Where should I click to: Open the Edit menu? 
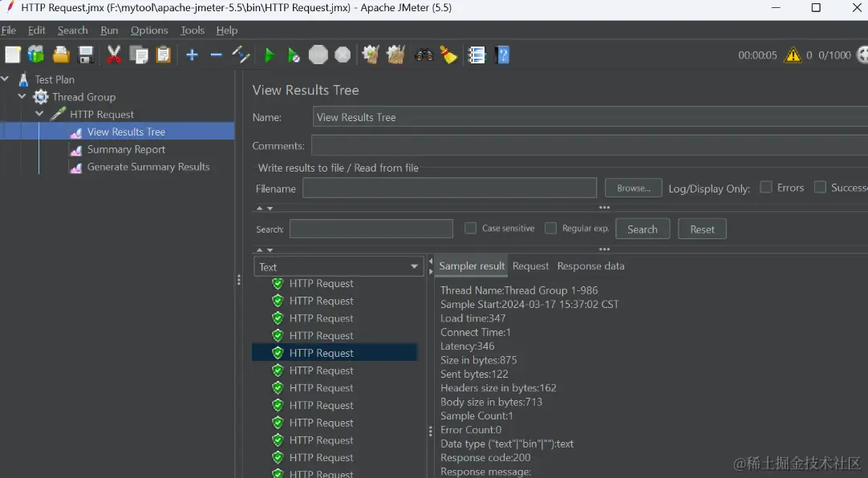click(x=37, y=30)
